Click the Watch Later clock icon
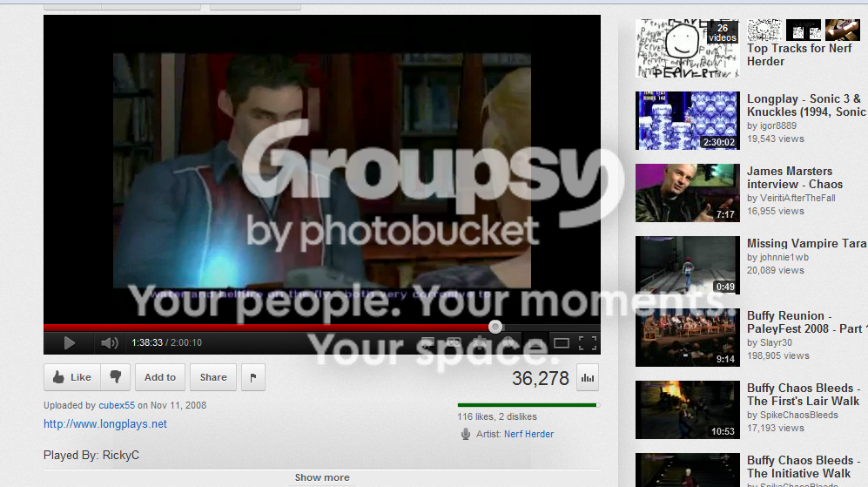The height and width of the screenshot is (487, 868). click(508, 343)
